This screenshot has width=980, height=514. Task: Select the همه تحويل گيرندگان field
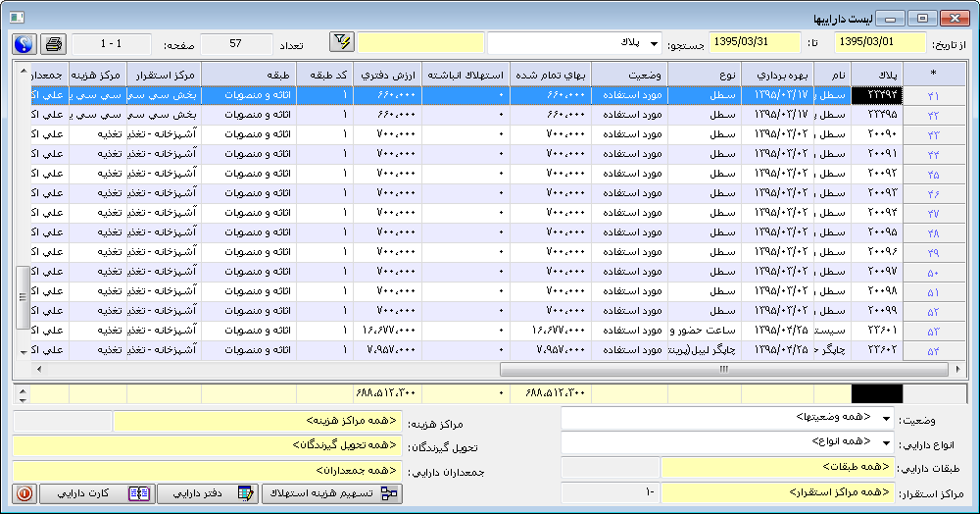click(207, 445)
